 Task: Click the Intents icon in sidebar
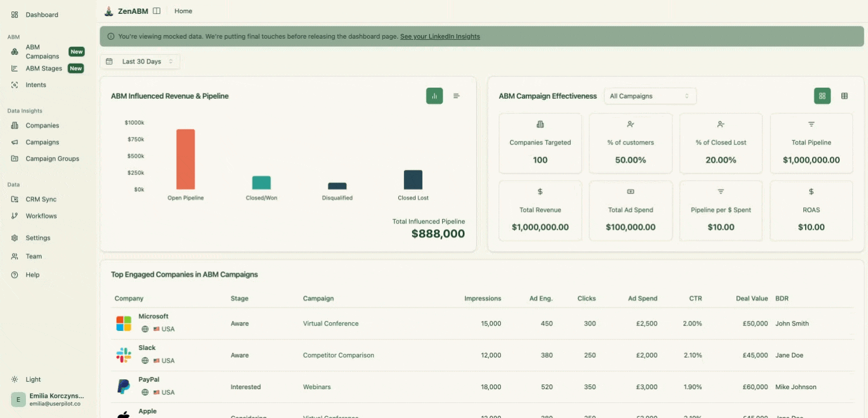coord(14,85)
